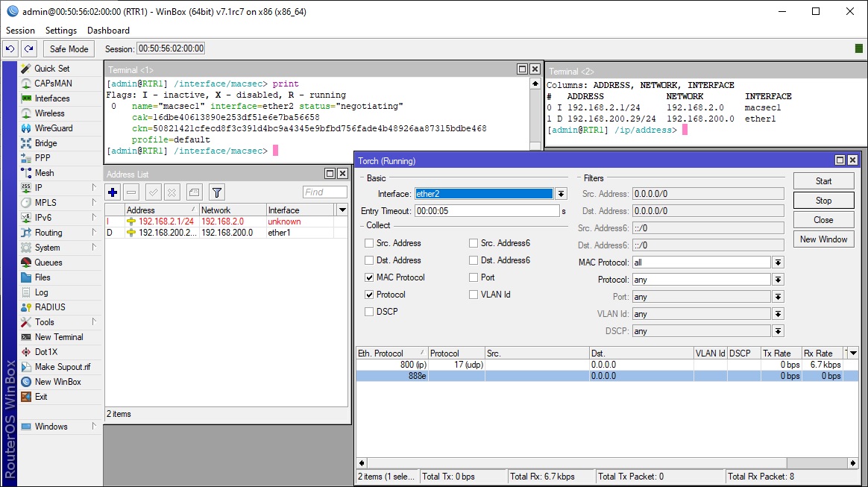Open the Dashboard menu
Image resolution: width=868 pixels, height=487 pixels.
tap(107, 31)
